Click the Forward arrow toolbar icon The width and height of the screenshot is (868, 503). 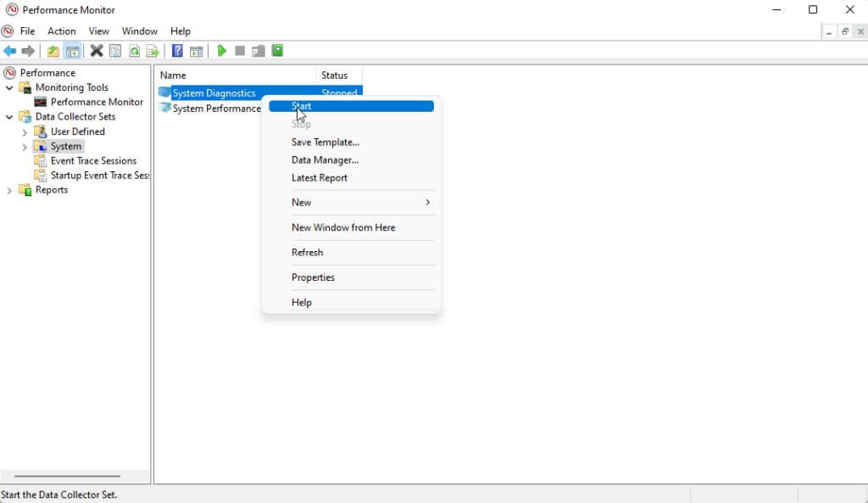coord(28,51)
